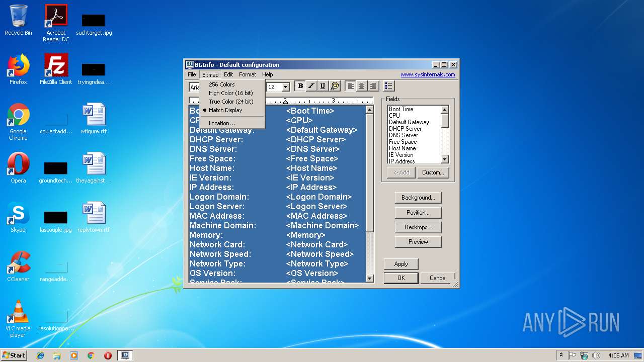This screenshot has width=644, height=362.
Task: Launch FileZilla Client shortcut
Action: click(56, 69)
